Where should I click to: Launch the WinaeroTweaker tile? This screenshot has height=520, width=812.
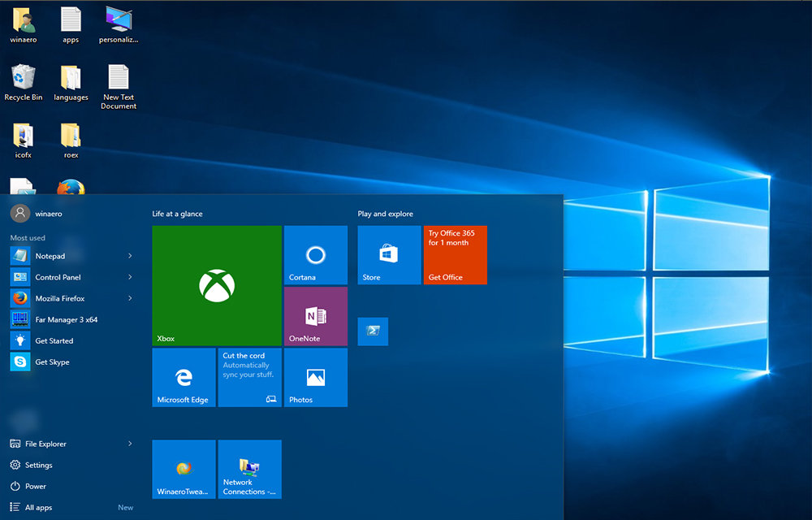pos(184,469)
